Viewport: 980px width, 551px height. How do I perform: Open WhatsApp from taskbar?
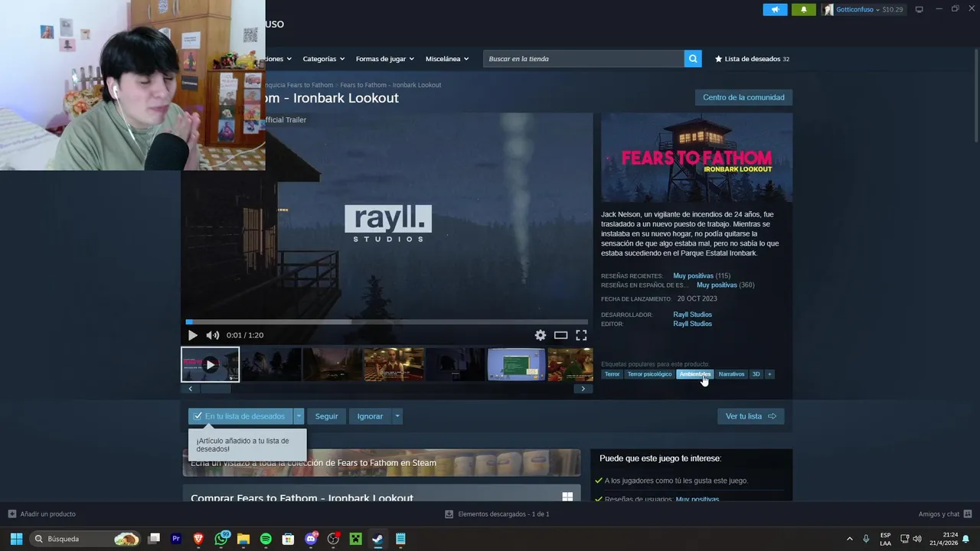click(x=221, y=539)
